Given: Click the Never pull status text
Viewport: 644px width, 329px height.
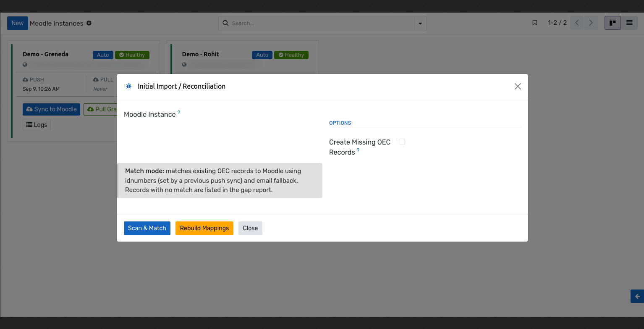Looking at the screenshot, I should click(x=100, y=89).
